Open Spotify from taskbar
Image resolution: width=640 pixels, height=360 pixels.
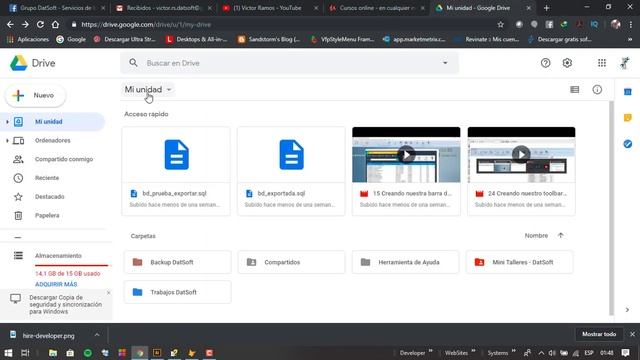87,353
